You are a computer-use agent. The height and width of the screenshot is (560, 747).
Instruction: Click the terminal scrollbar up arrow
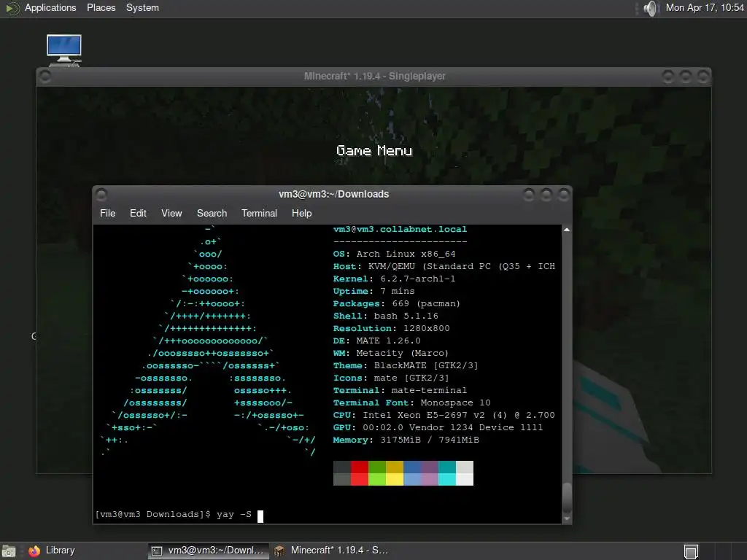[567, 230]
